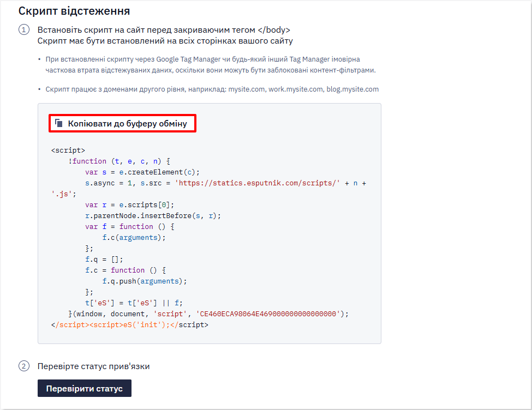Image resolution: width=532 pixels, height=410 pixels.
Task: Click the copy icon beside Копіювати
Action: 59,123
